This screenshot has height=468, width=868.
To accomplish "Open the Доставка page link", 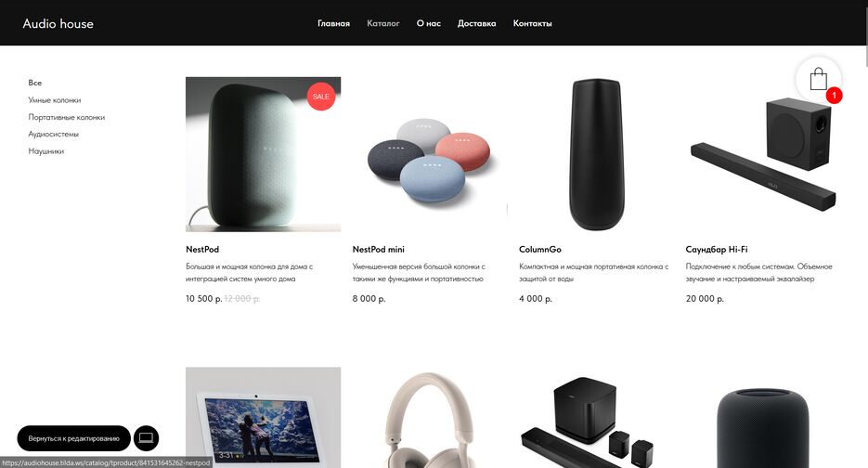I will click(x=476, y=23).
